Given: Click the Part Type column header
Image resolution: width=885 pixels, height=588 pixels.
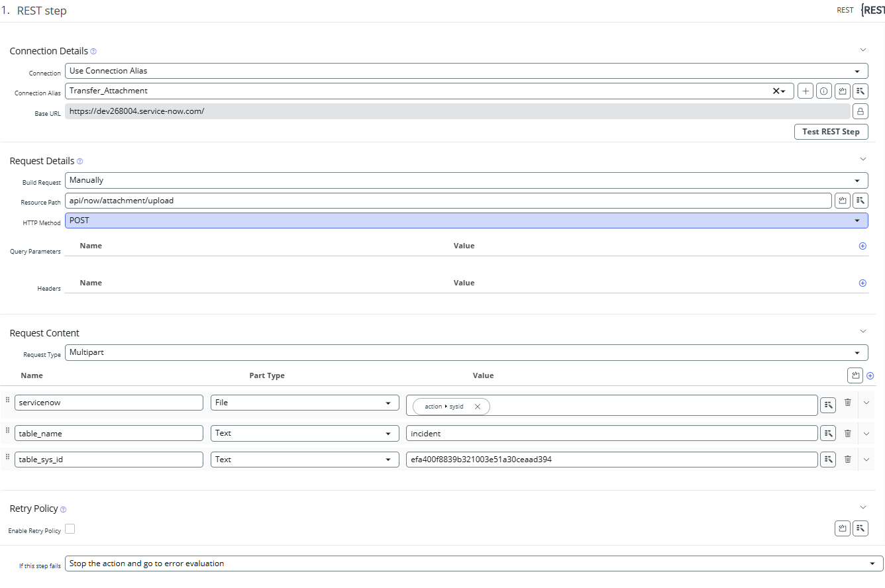Looking at the screenshot, I should [267, 375].
